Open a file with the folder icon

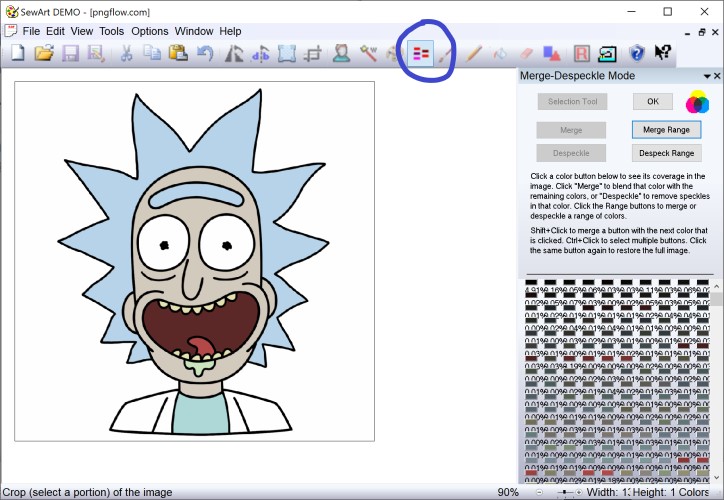click(x=44, y=53)
